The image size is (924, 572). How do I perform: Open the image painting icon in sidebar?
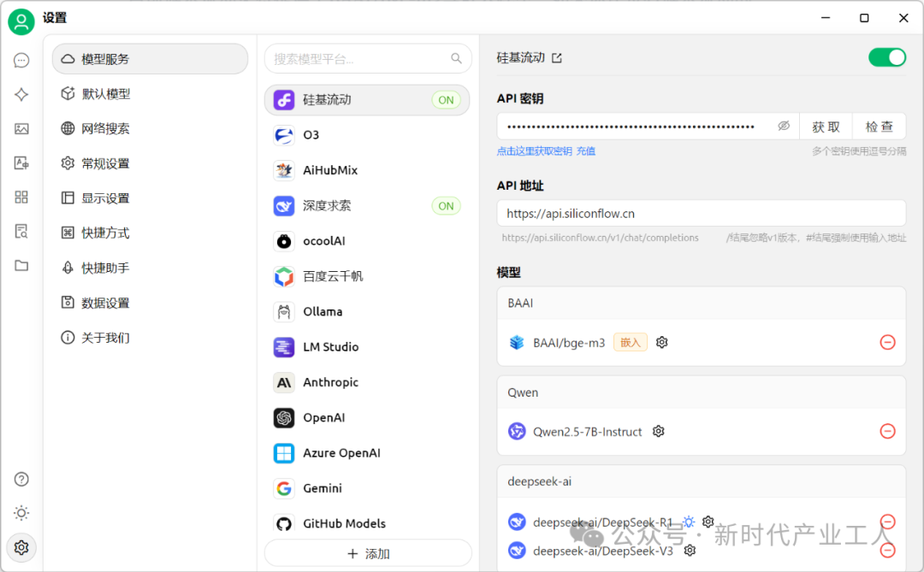21,128
